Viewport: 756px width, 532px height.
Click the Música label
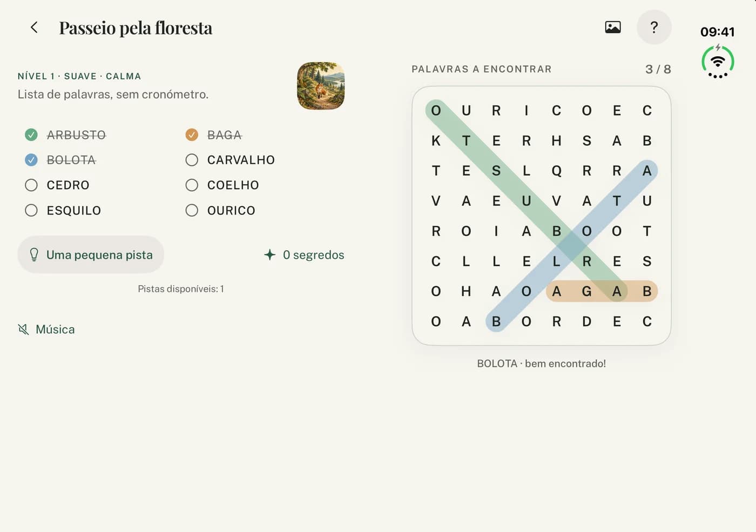point(55,329)
